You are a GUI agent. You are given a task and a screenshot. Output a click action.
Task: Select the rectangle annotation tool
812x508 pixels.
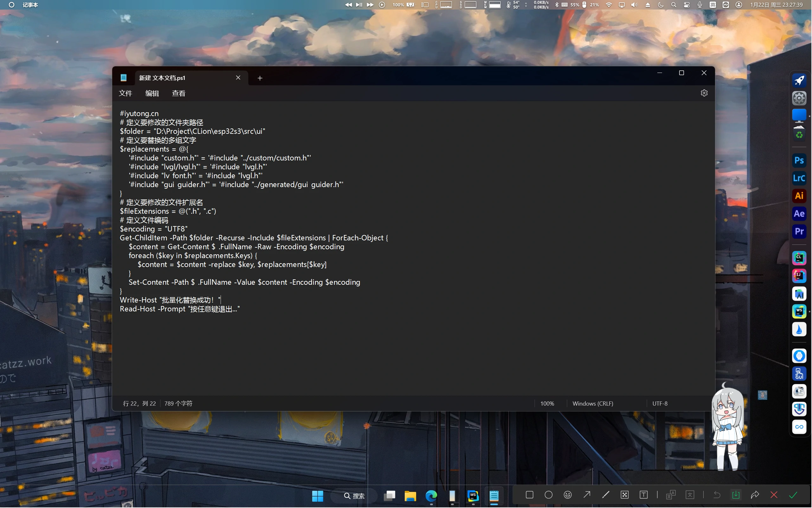529,495
